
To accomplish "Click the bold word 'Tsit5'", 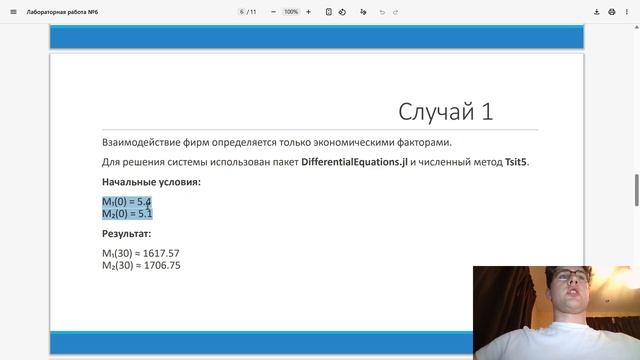I will [x=516, y=162].
